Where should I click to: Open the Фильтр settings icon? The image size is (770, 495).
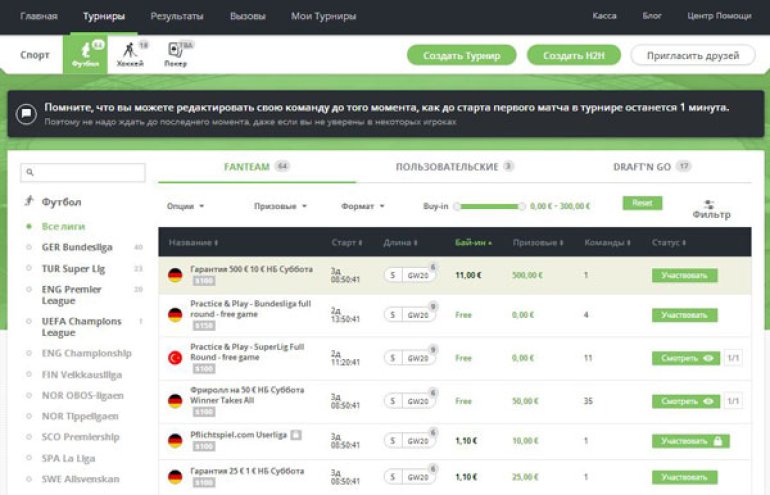[x=710, y=203]
